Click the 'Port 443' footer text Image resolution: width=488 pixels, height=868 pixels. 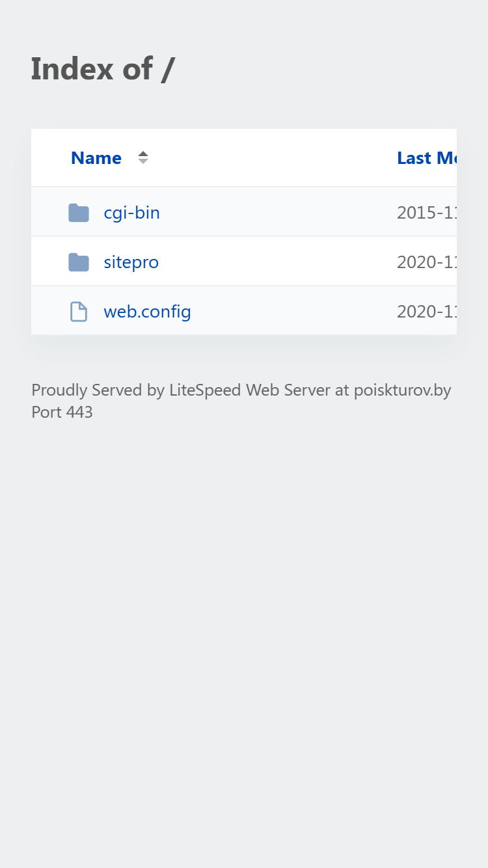[x=62, y=412]
